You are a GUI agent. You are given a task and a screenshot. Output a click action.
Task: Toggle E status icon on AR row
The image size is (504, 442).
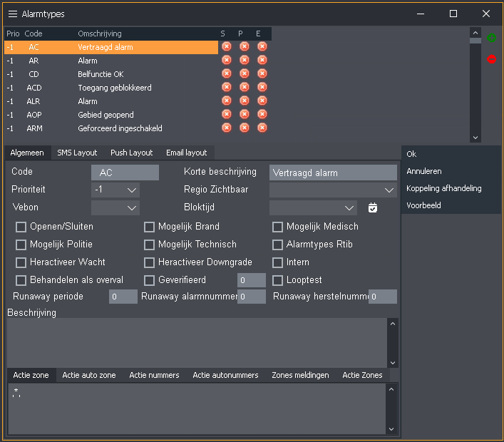click(262, 60)
